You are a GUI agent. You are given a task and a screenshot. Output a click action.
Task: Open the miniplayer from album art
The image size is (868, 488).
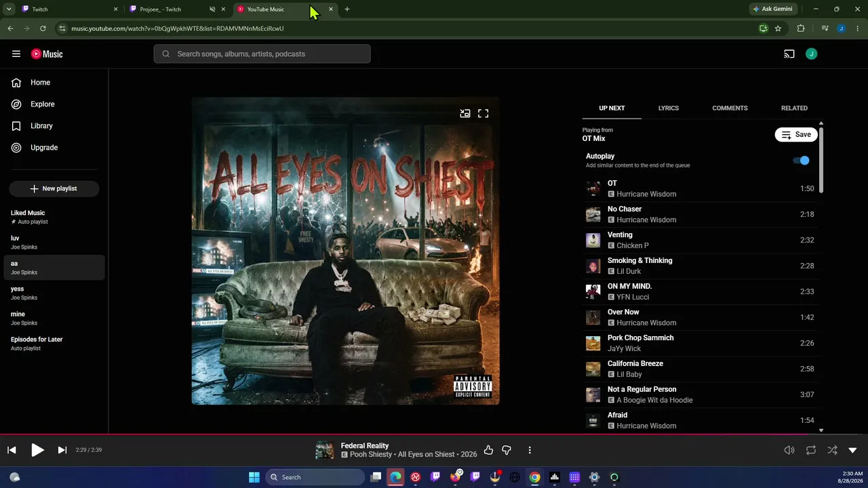pos(465,114)
